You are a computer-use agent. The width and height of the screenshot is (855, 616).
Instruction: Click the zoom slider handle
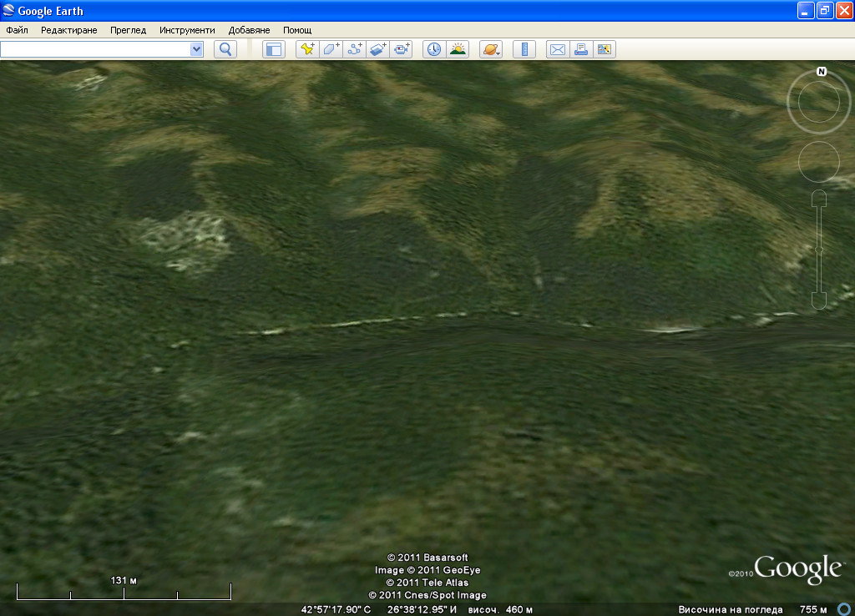[819, 250]
